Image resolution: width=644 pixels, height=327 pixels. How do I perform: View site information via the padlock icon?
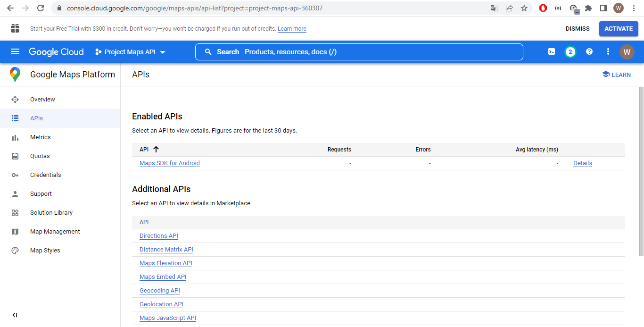(59, 8)
